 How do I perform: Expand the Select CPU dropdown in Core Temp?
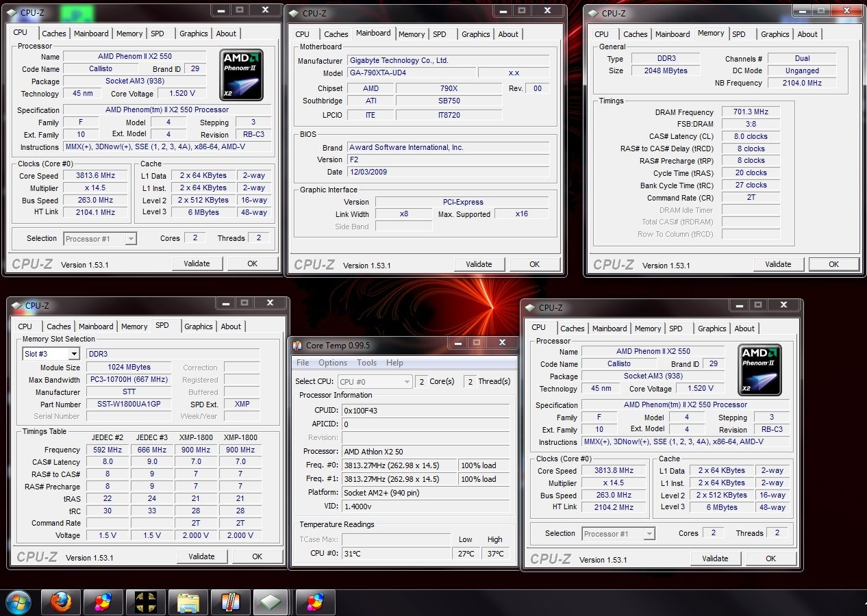pyautogui.click(x=406, y=381)
